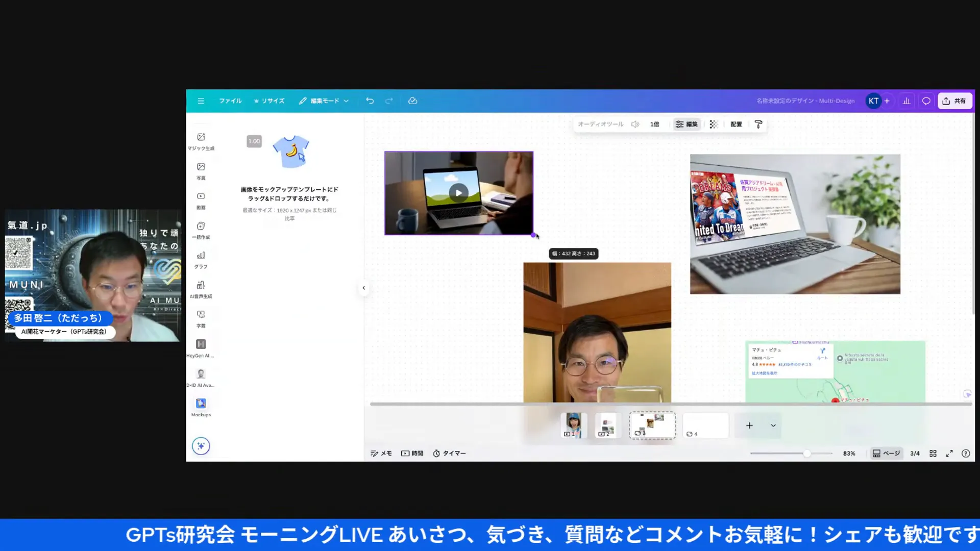Viewport: 980px width, 551px height.
Task: Expand the 編集モード dropdown
Action: [324, 101]
